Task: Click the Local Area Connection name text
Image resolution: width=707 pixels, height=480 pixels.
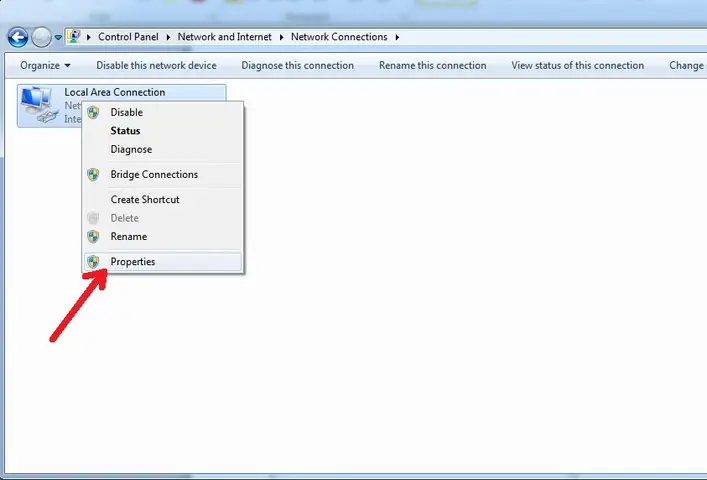Action: 115,92
